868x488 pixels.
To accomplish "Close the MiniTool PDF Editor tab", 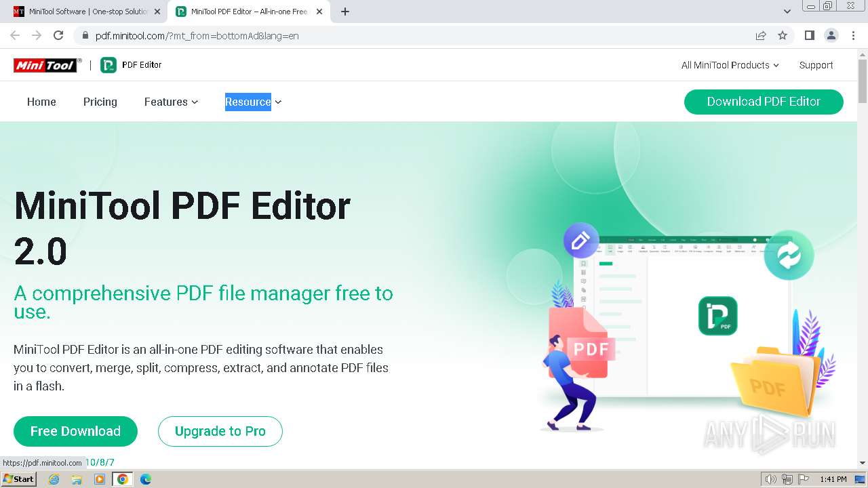I will [319, 12].
